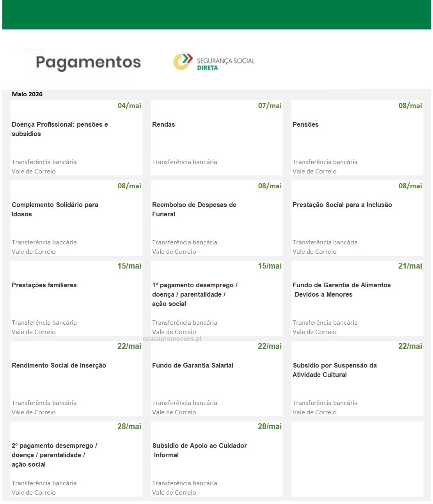Select the Pensões payment entry
The width and height of the screenshot is (433, 504).
[x=305, y=124]
